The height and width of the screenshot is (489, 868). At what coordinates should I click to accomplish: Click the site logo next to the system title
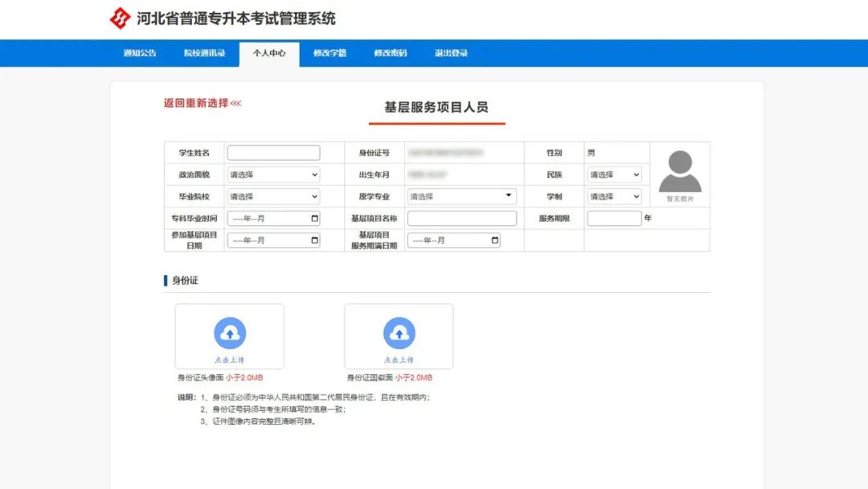(119, 17)
